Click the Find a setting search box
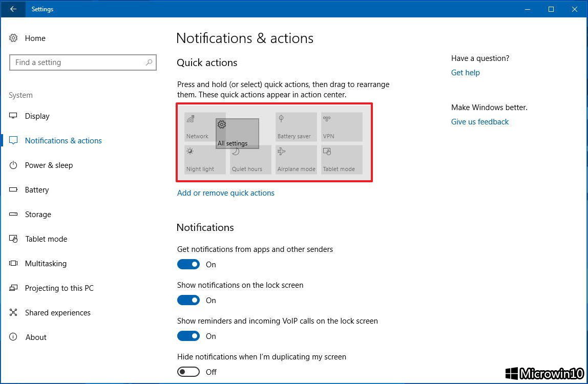The image size is (588, 384). tap(77, 62)
